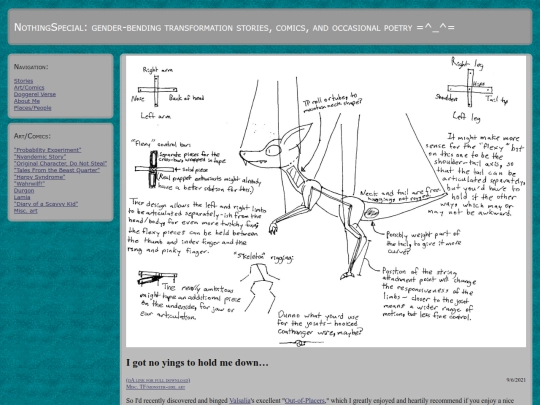Open "Harpy Syndrome" comic link
The image size is (540, 405).
pyautogui.click(x=40, y=177)
